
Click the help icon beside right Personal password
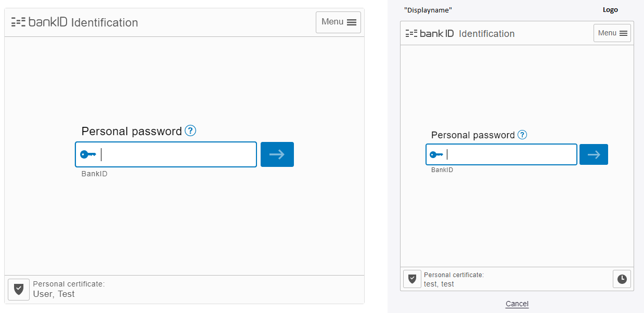click(x=522, y=135)
